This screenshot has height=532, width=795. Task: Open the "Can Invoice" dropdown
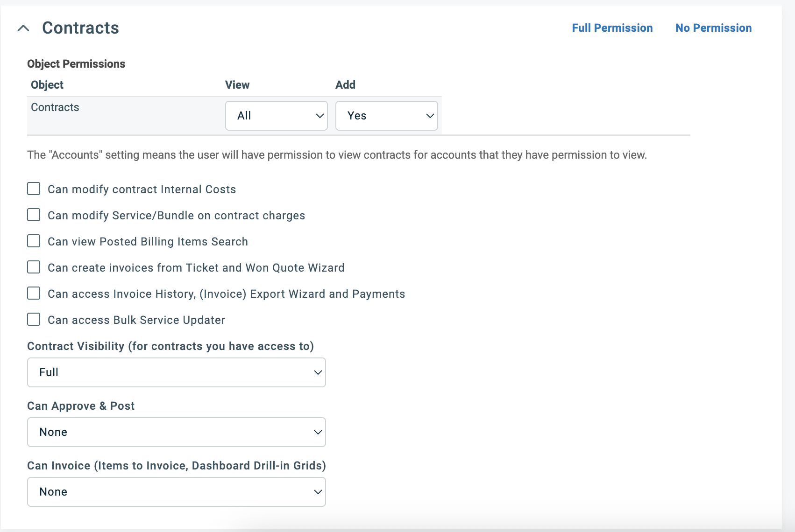(176, 492)
